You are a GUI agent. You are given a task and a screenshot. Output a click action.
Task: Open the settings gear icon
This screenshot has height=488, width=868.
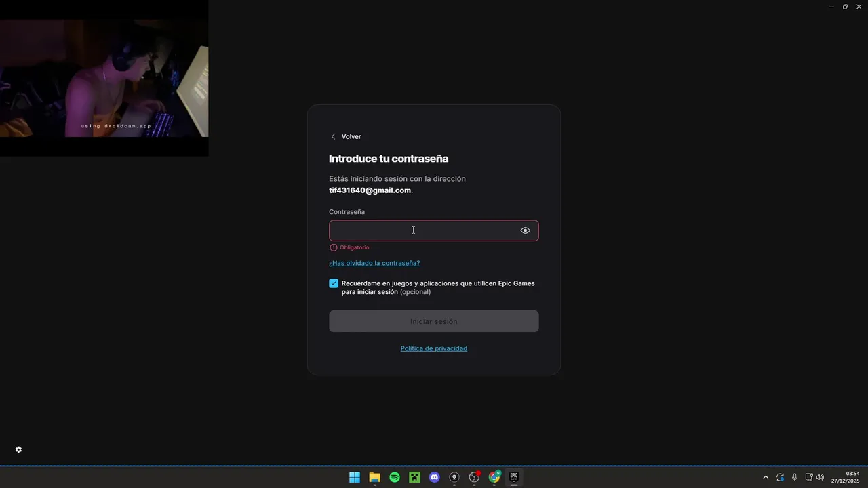(x=18, y=450)
